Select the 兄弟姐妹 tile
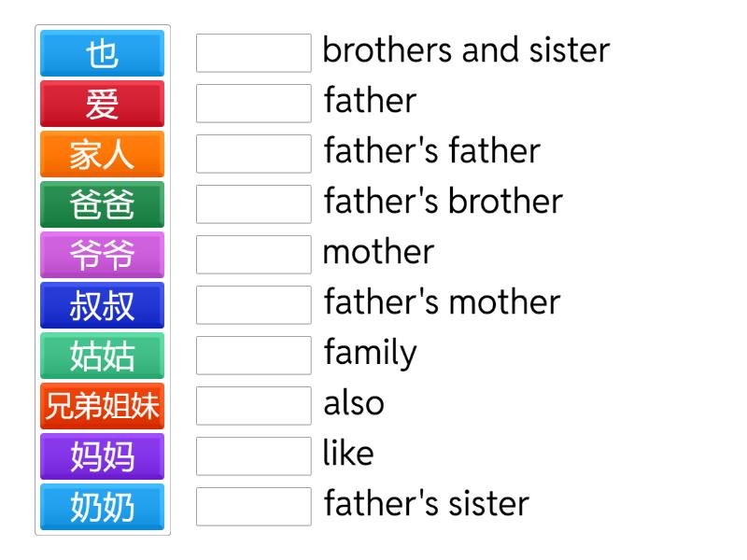 point(102,406)
